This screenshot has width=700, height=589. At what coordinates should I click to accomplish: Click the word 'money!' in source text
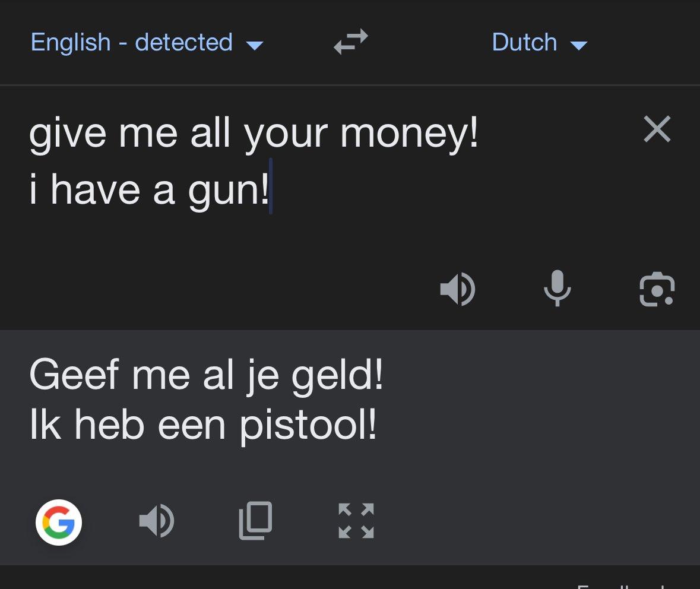tap(409, 134)
